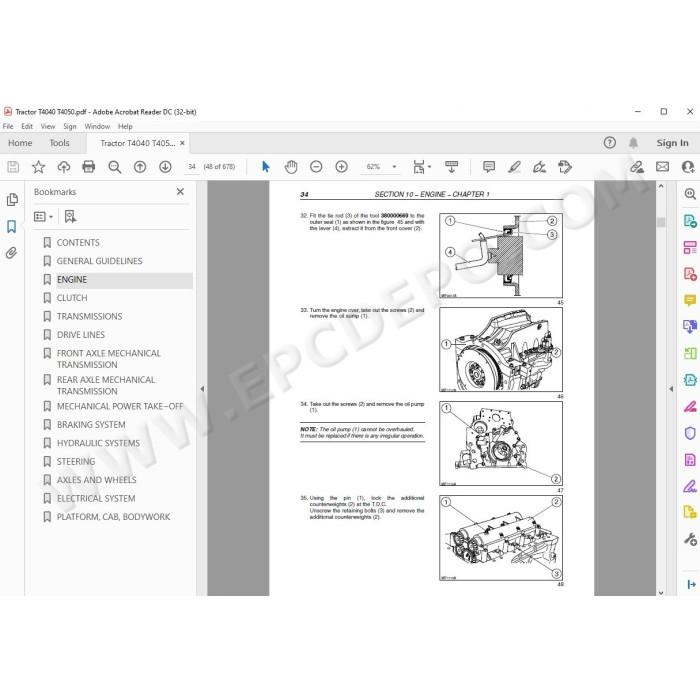Collapse the right tools pane arrow
This screenshot has width=700, height=700.
[671, 389]
